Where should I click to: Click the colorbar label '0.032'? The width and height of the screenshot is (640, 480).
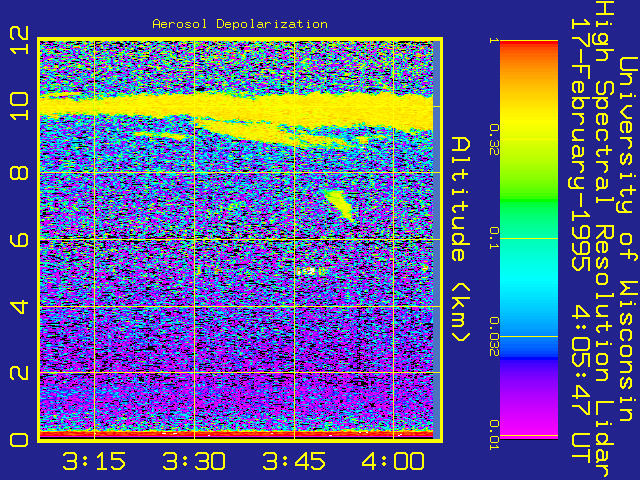(x=494, y=337)
